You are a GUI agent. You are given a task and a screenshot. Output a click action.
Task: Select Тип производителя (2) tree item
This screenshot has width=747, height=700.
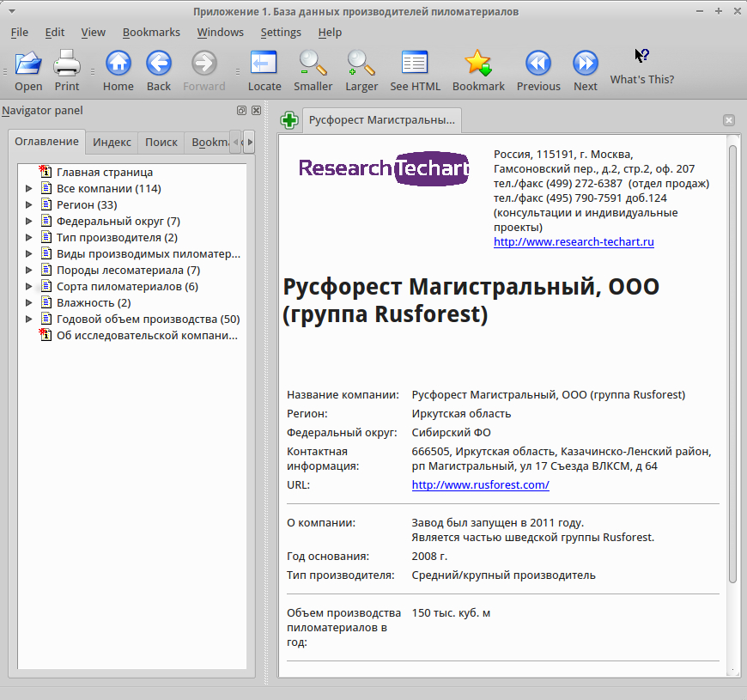(117, 237)
